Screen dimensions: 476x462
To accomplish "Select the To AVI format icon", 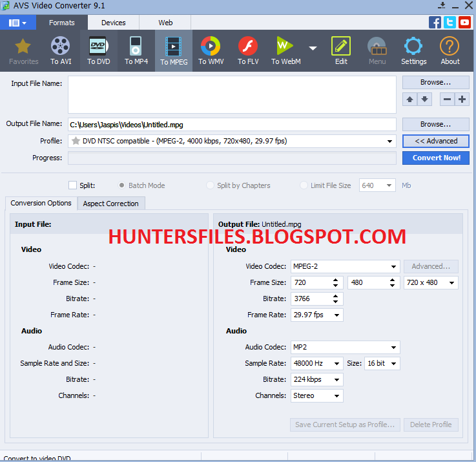I will 61,51.
